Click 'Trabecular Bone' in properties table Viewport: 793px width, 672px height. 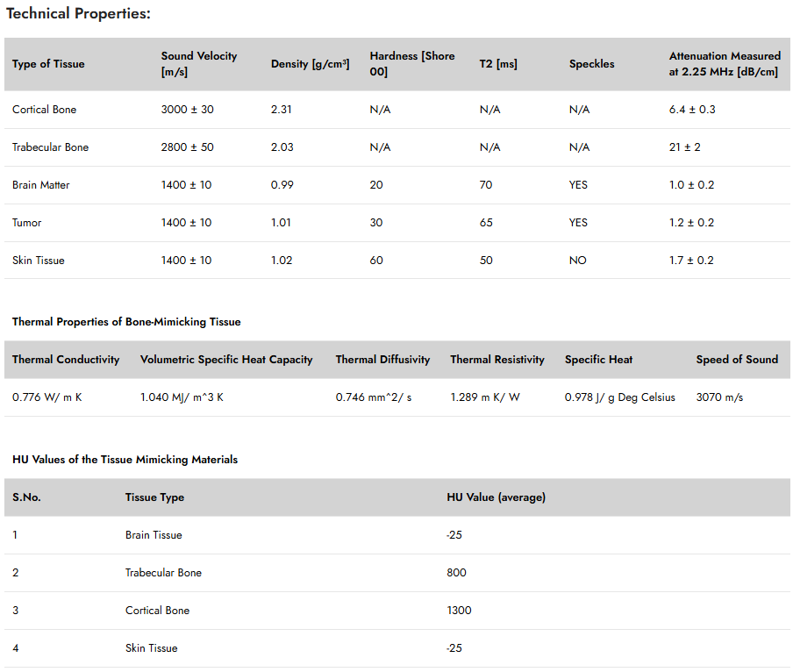(51, 147)
